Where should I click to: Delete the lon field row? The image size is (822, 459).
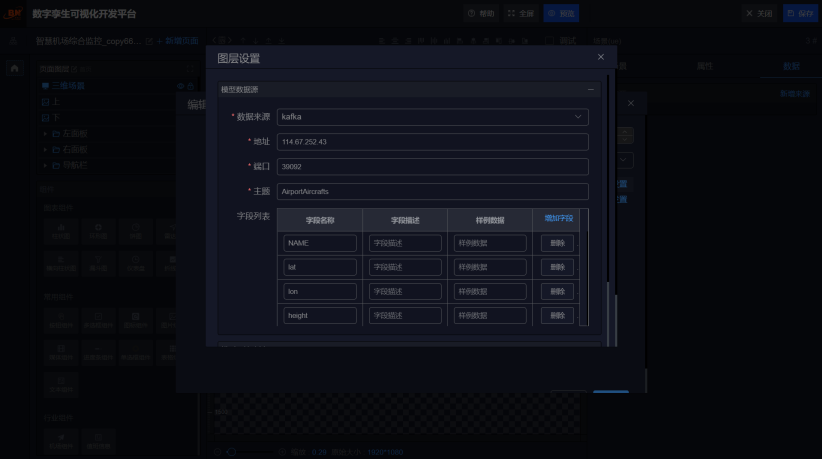[x=557, y=291]
